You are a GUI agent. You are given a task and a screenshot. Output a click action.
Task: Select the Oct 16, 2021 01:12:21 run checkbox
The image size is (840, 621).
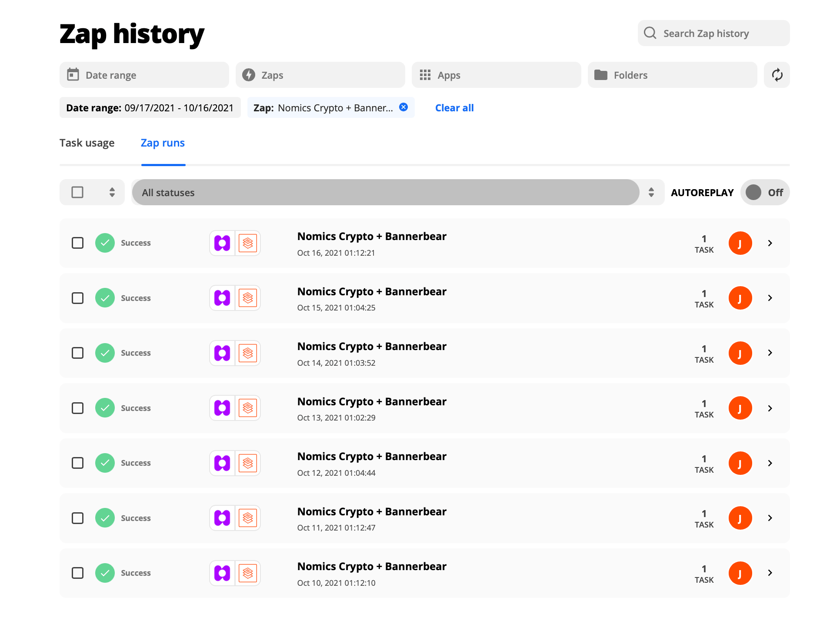(77, 243)
